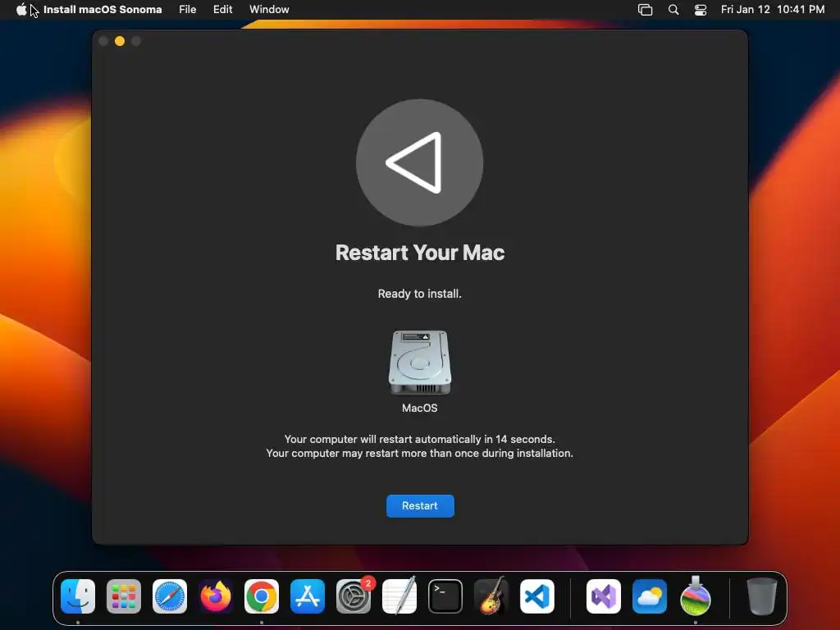Viewport: 840px width, 630px height.
Task: Select the MacOS disk icon
Action: click(420, 363)
